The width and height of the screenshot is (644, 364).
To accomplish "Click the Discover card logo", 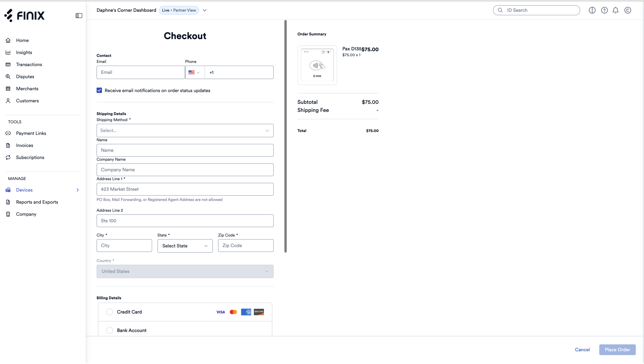I will 259,312.
